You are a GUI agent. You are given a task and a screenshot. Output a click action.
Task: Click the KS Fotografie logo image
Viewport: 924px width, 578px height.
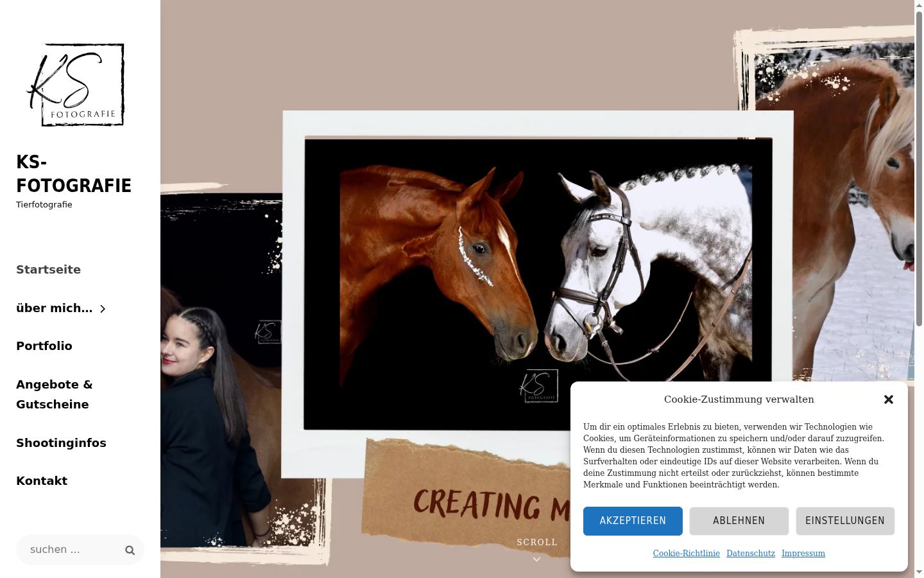coord(75,85)
